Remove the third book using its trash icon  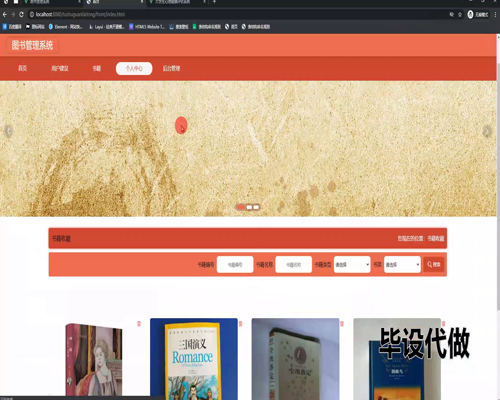coord(342,324)
